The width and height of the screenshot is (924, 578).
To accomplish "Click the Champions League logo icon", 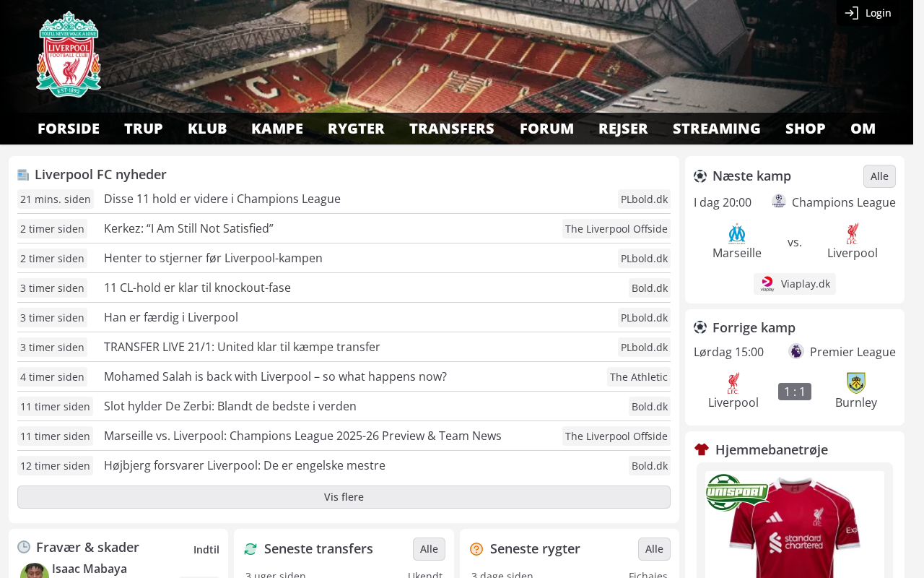I will click(x=779, y=202).
